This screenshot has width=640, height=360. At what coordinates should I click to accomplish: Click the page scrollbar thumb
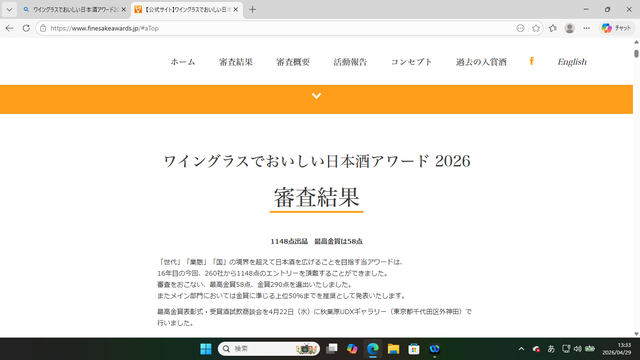pos(636,53)
